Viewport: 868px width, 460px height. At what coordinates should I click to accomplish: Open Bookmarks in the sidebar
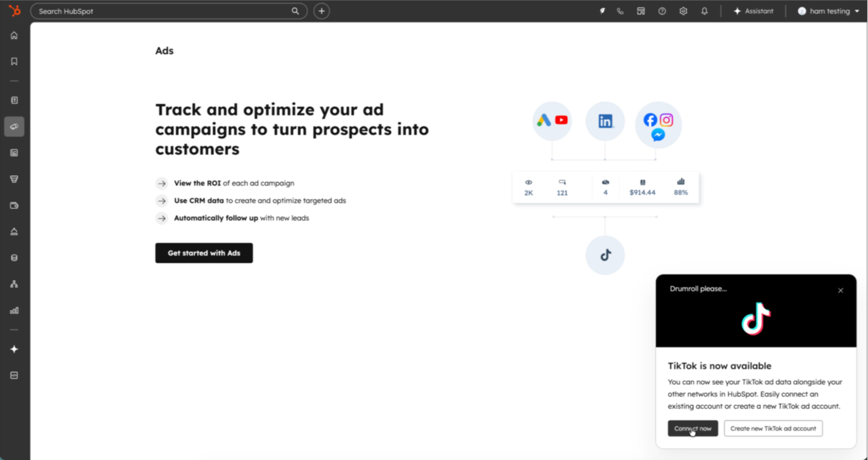coord(14,62)
